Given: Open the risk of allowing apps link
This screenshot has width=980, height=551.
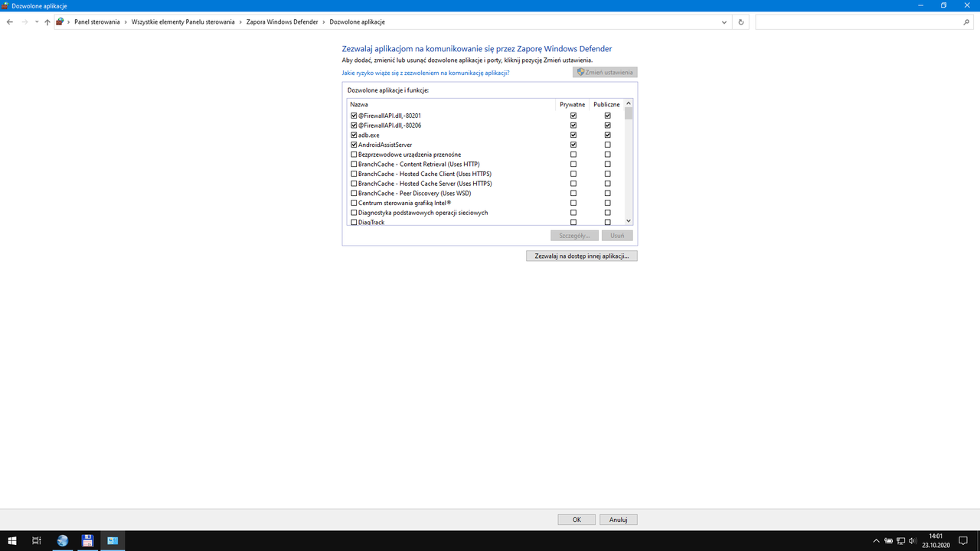Looking at the screenshot, I should click(x=425, y=73).
